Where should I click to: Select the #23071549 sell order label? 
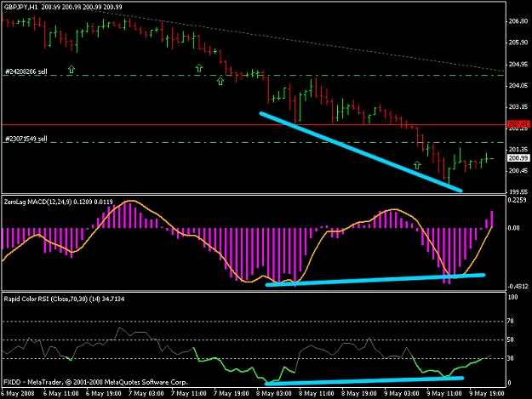click(x=26, y=139)
